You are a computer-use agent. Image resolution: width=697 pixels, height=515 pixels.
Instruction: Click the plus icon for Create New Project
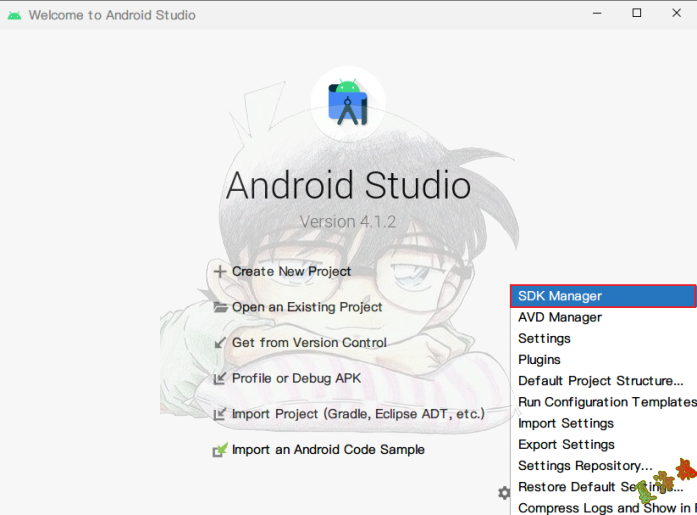(220, 271)
